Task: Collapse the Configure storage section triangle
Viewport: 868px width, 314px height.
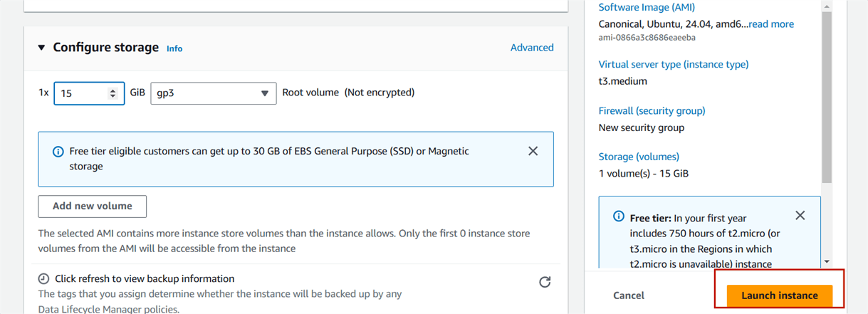Action: (41, 48)
